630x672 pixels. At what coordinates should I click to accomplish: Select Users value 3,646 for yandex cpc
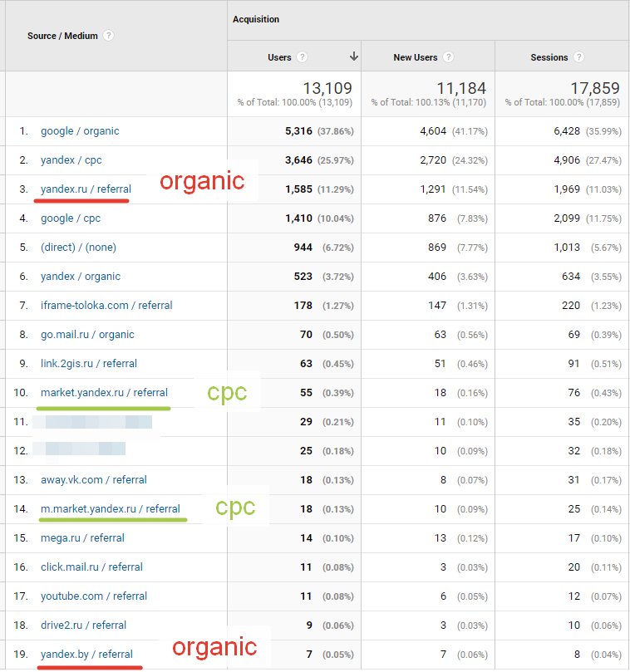[299, 160]
